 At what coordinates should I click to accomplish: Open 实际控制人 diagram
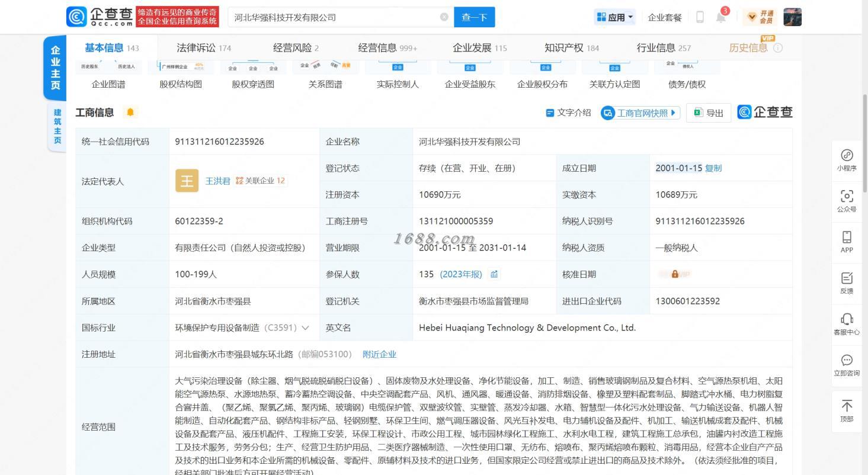[x=398, y=84]
